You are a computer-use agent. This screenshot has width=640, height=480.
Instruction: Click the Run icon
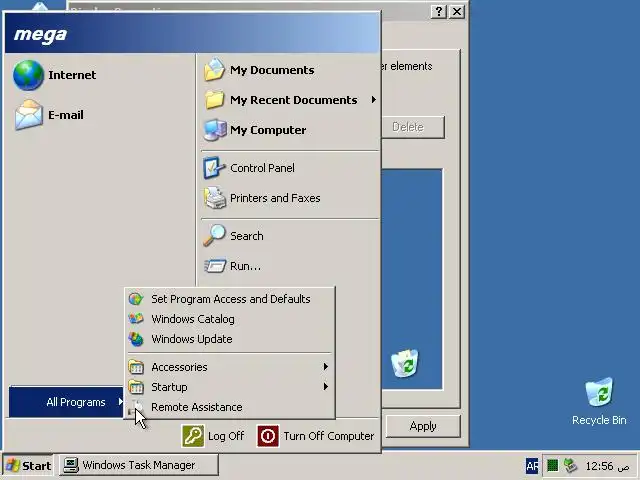tap(214, 266)
